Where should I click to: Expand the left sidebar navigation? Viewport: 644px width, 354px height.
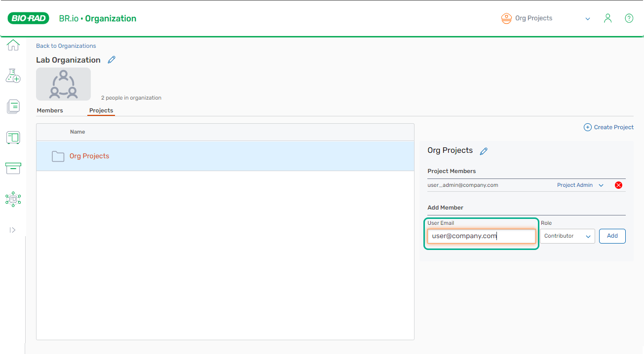click(13, 230)
